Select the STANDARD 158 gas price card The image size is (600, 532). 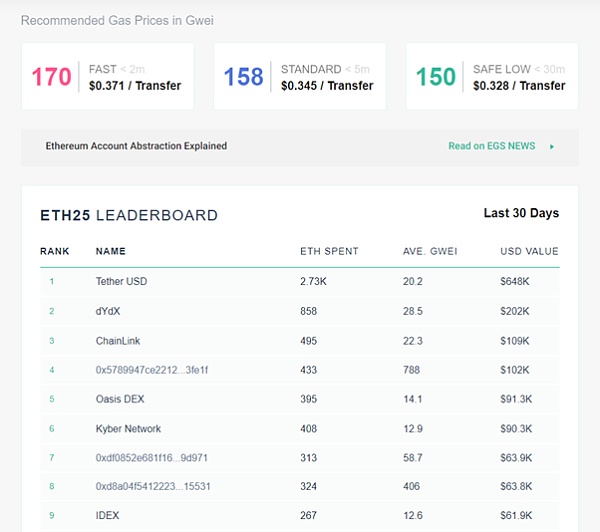pos(300,77)
